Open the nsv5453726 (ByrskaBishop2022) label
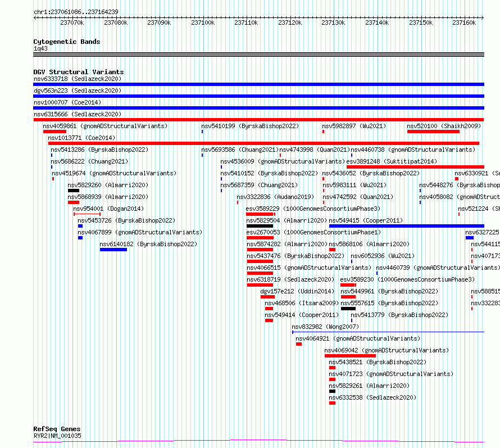Screen dimensions: 500x448 click(126, 220)
